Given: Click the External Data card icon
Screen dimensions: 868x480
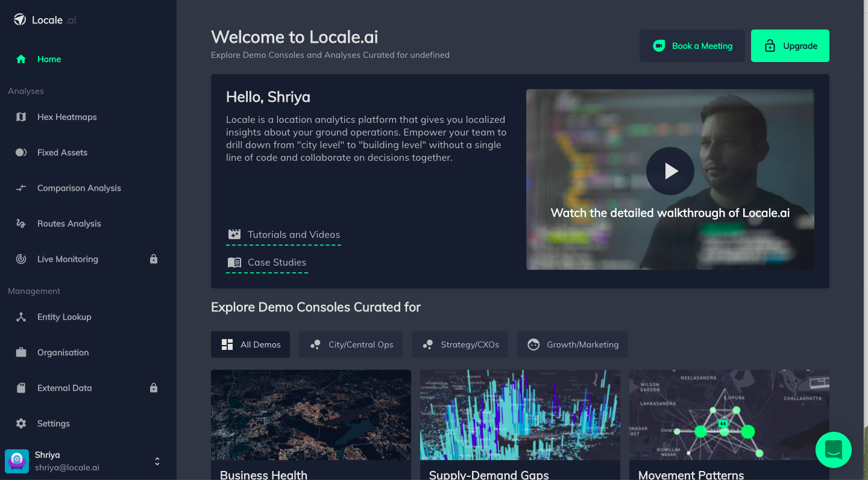Looking at the screenshot, I should click(21, 388).
